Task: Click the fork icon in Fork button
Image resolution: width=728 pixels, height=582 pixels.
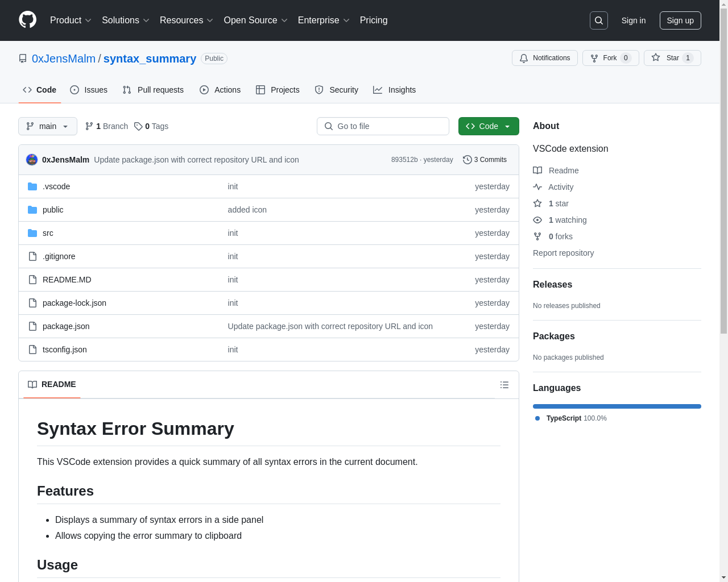Action: tap(594, 58)
